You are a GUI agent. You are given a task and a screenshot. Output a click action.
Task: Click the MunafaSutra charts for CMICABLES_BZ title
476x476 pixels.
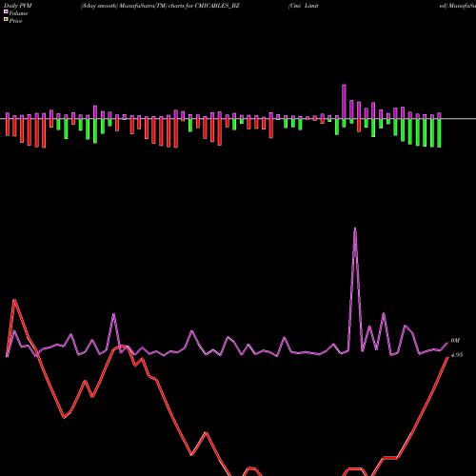point(160,6)
